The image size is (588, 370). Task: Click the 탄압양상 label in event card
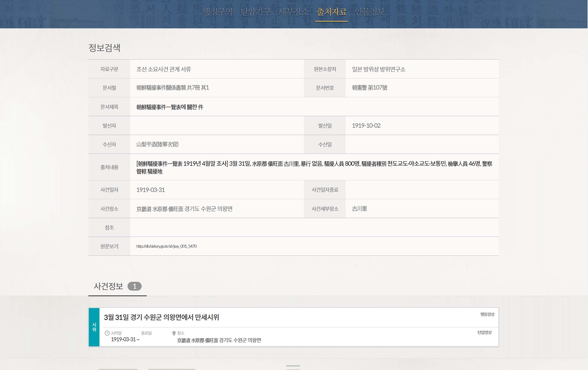[484, 332]
